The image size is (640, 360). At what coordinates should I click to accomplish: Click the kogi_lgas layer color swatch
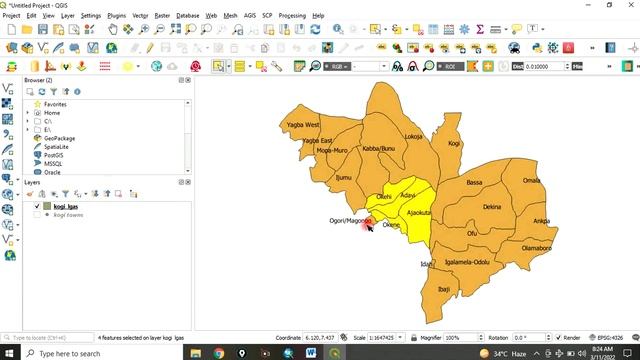[47, 207]
